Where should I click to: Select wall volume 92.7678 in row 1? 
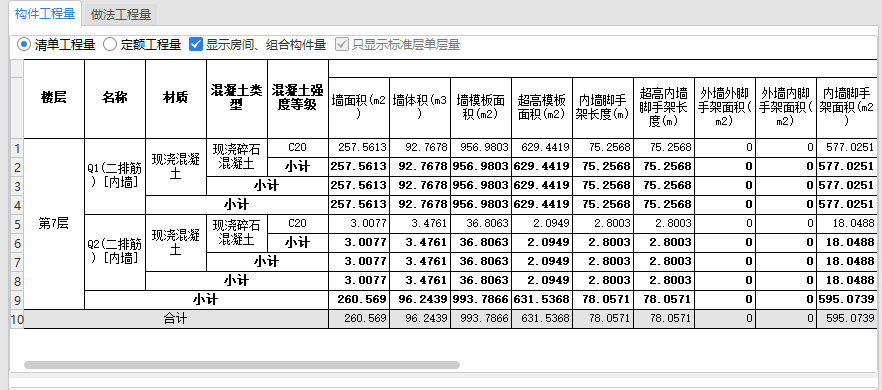tap(419, 148)
